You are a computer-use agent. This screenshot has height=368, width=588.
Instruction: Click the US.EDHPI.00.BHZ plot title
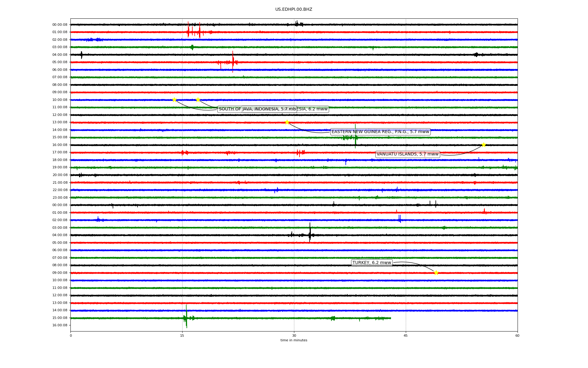pos(294,10)
